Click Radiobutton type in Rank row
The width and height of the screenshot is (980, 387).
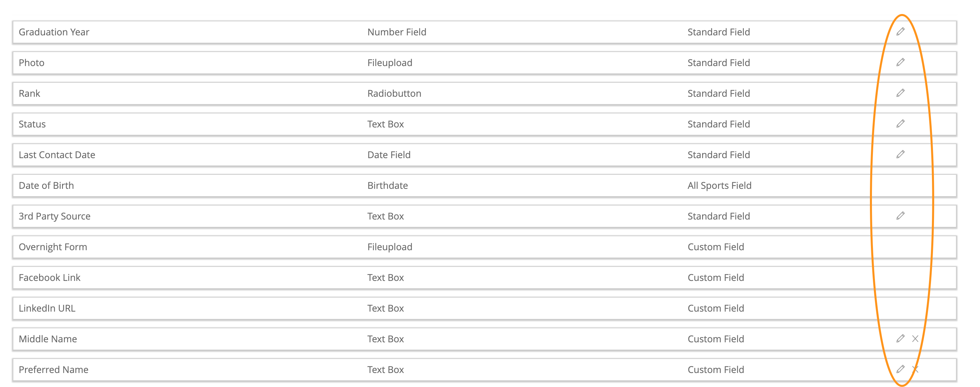(x=394, y=94)
